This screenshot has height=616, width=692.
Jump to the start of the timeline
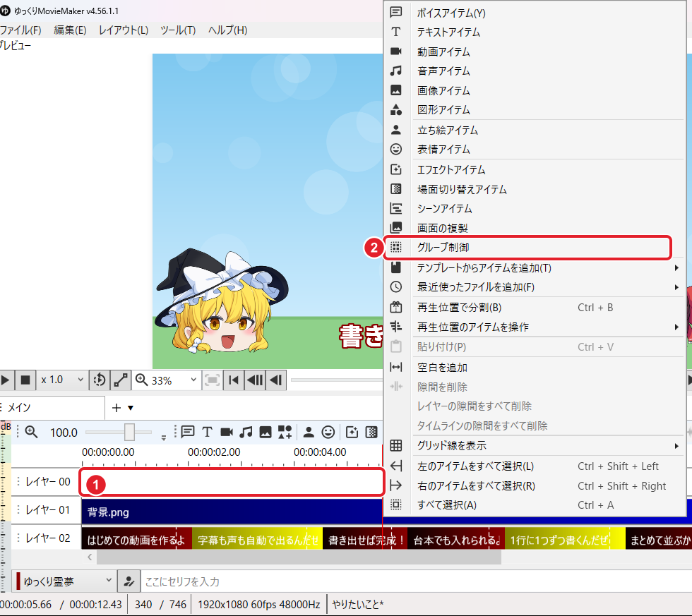pyautogui.click(x=234, y=380)
